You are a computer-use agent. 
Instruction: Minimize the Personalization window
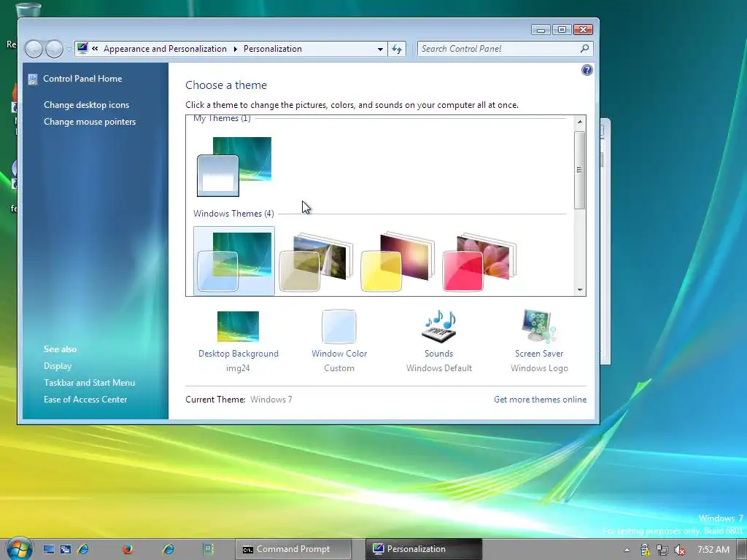[x=541, y=29]
